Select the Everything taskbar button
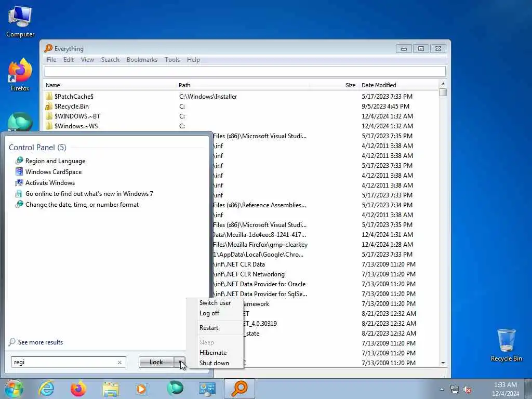 point(239,389)
